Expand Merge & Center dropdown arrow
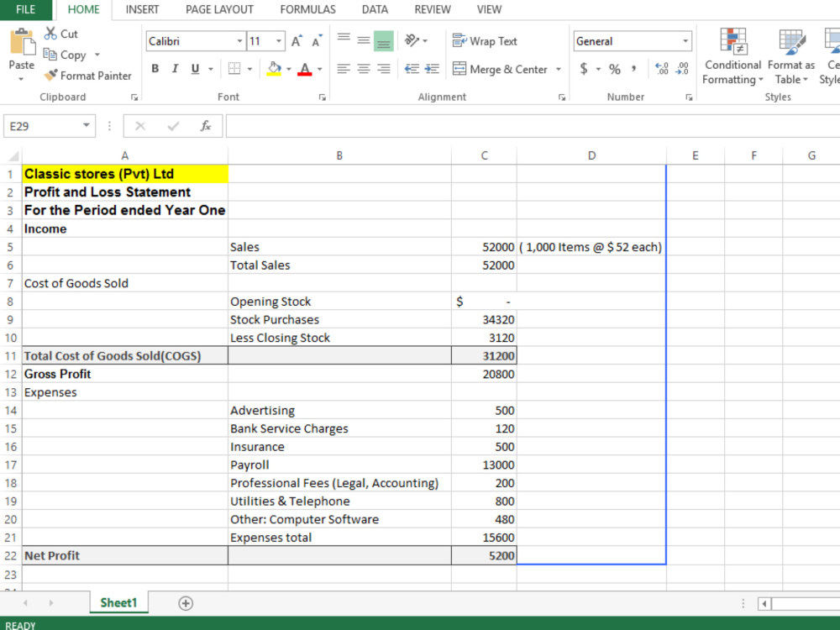Image resolution: width=840 pixels, height=630 pixels. [x=559, y=69]
